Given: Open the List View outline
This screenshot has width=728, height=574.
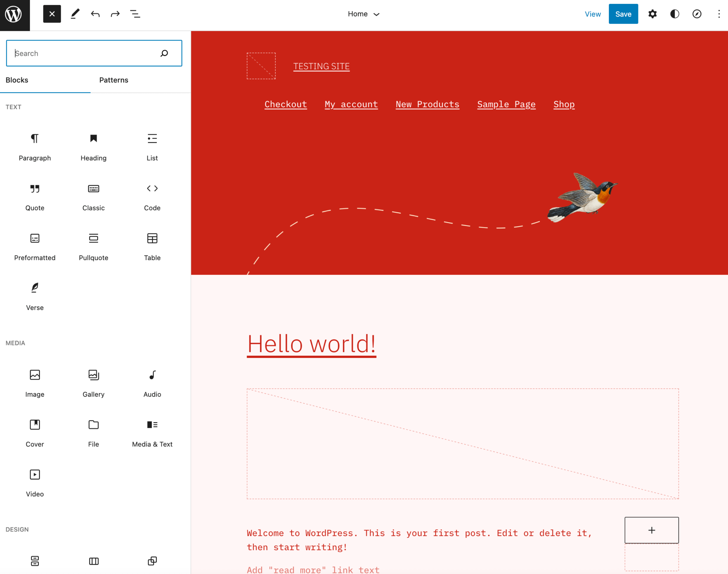Looking at the screenshot, I should pos(135,14).
